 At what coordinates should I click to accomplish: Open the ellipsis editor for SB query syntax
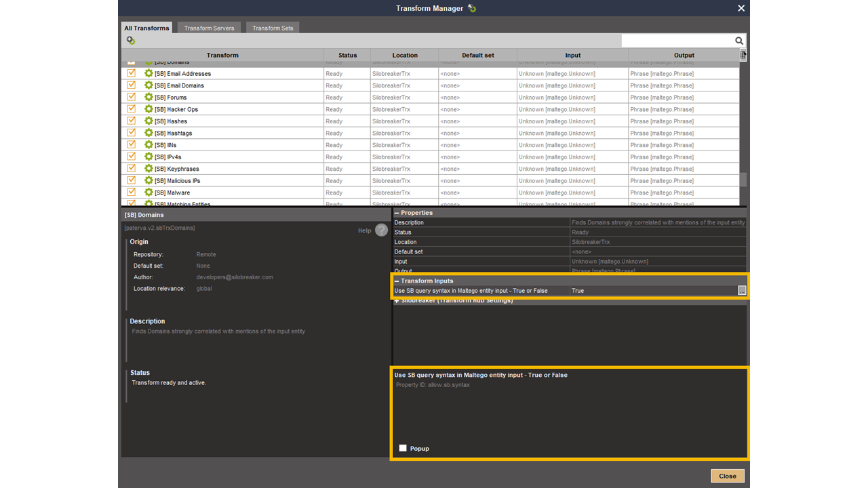[742, 290]
